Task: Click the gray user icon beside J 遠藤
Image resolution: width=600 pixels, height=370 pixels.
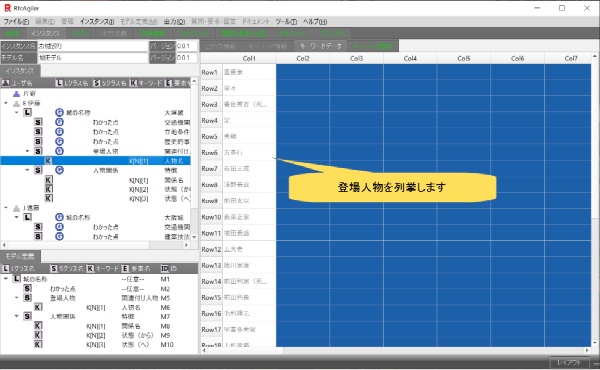Action: point(16,208)
